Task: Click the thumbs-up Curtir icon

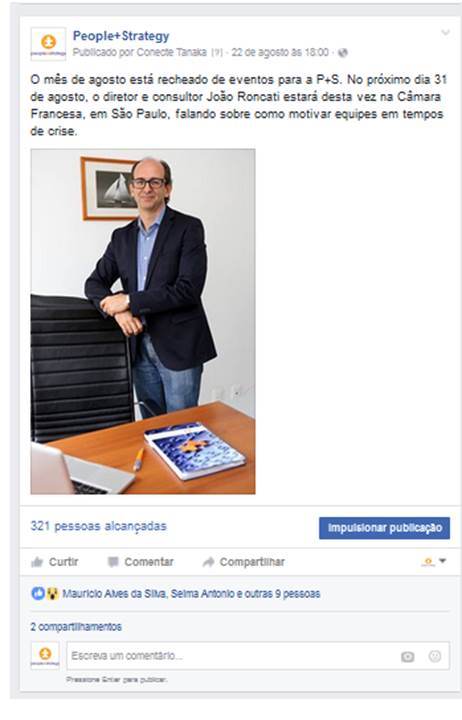Action: [37, 562]
